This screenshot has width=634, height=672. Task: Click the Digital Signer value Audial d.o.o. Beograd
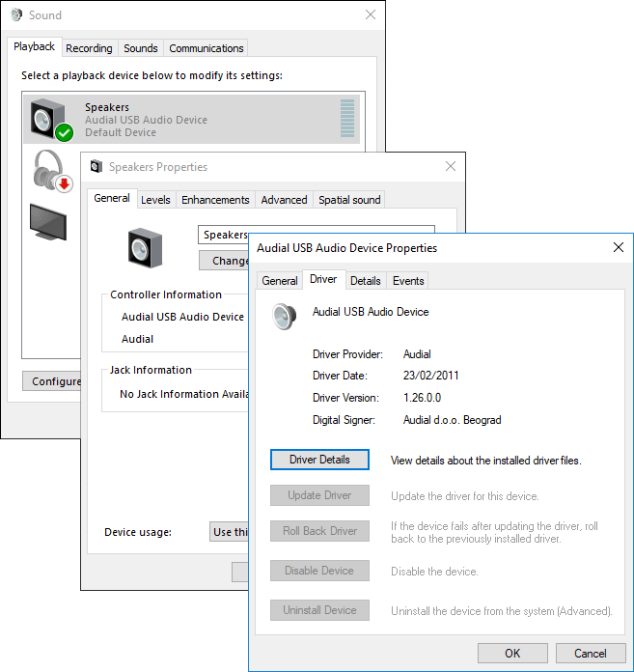coord(452,420)
